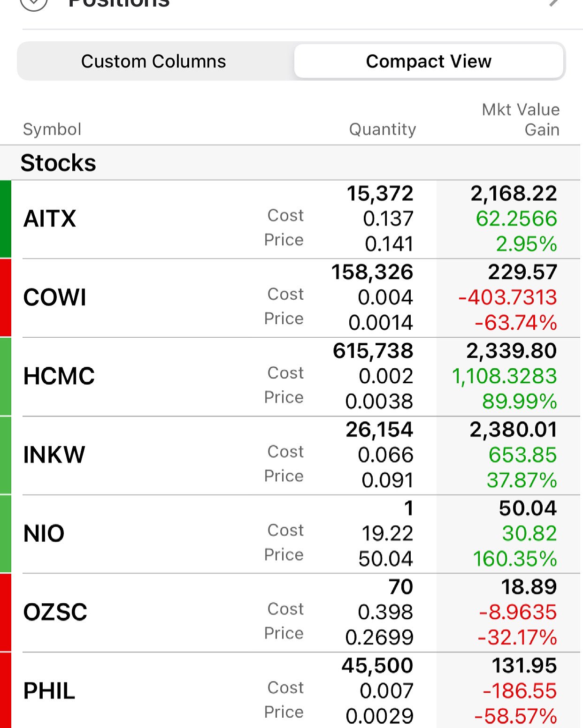
Task: Select HCMC market value 2,339.80
Action: [x=511, y=351]
